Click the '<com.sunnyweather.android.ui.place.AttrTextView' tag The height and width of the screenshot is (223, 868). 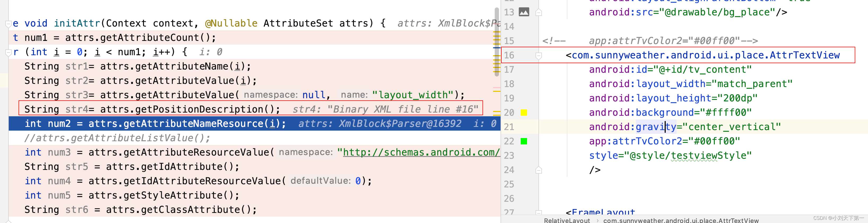click(703, 55)
